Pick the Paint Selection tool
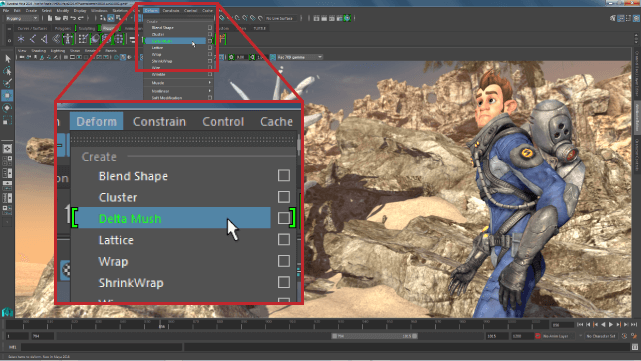Image resolution: width=641 pixels, height=361 pixels. point(7,83)
